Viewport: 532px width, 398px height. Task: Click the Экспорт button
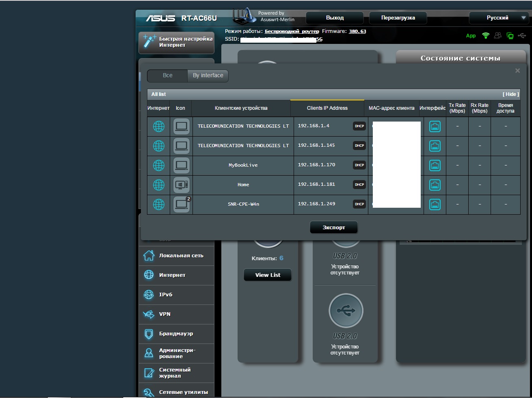334,228
